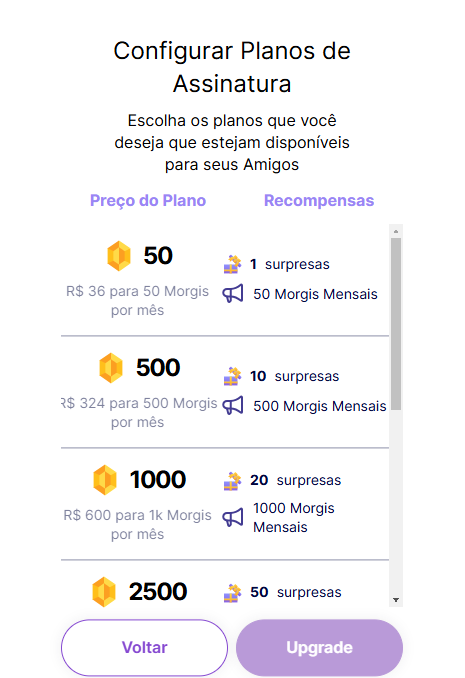Click the gold gem icon beside 500
Image resolution: width=465 pixels, height=678 pixels.
[x=111, y=368]
